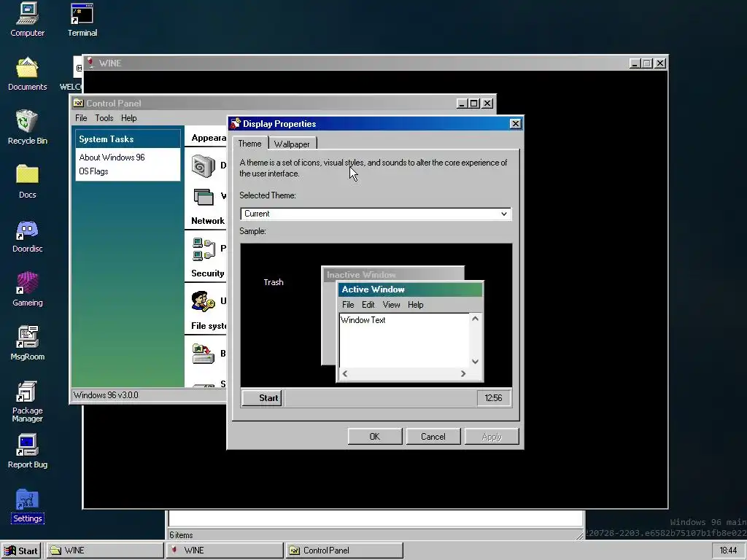
Task: Switch to the WINE app taskbar item with glass icon
Action: click(x=225, y=551)
